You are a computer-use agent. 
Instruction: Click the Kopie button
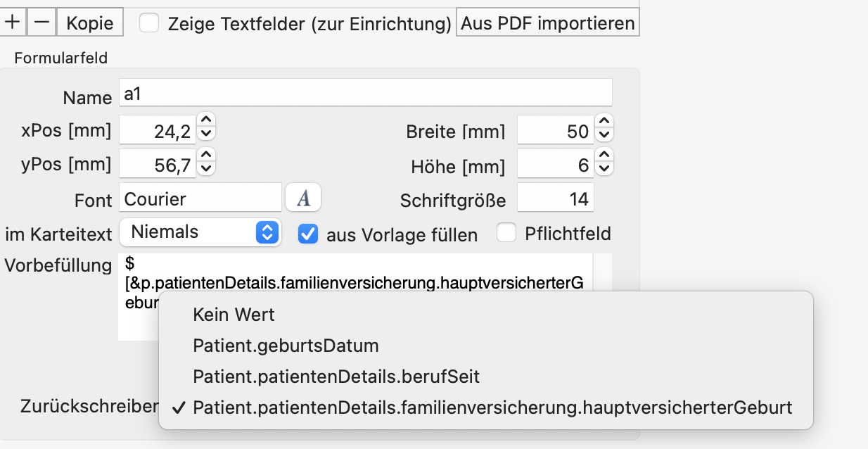[89, 23]
